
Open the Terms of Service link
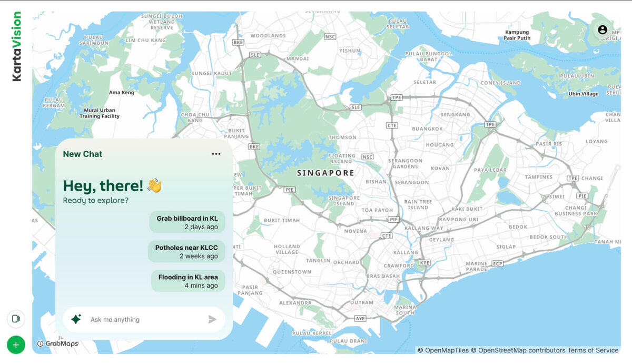point(592,350)
